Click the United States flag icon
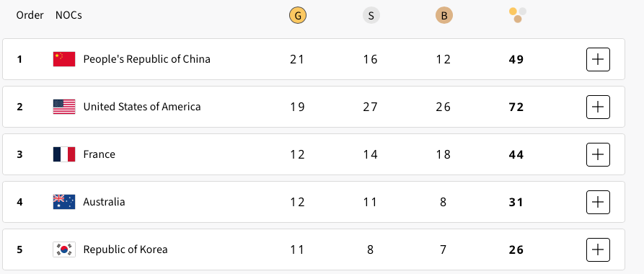This screenshot has height=274, width=644. click(x=64, y=107)
